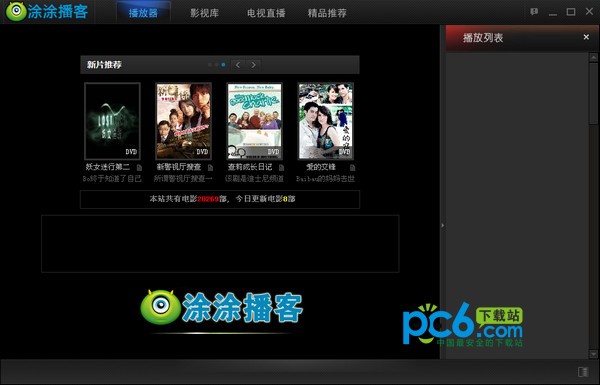Image resolution: width=600 pixels, height=385 pixels.
Task: Show the previous 新片推荐 page with the left arrow
Action: pos(238,65)
